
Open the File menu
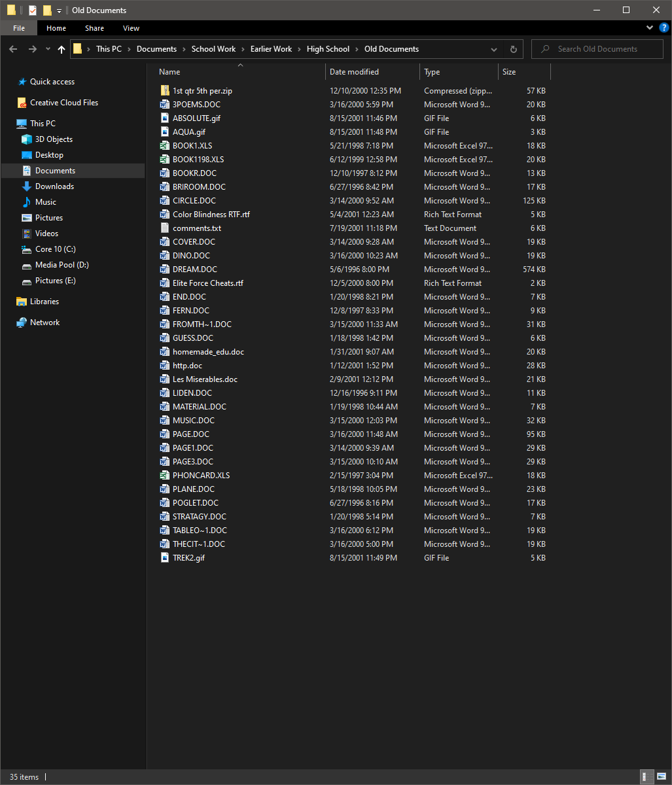tap(19, 28)
